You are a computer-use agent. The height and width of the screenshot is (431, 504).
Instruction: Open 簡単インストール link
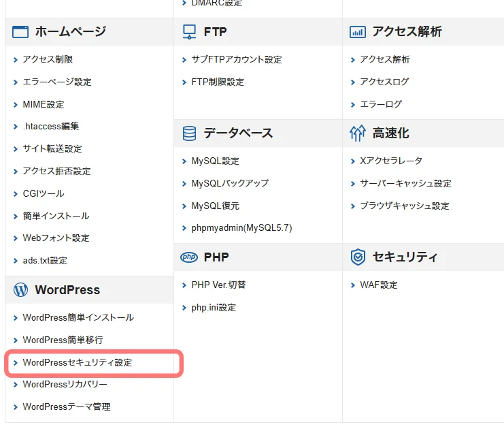56,216
